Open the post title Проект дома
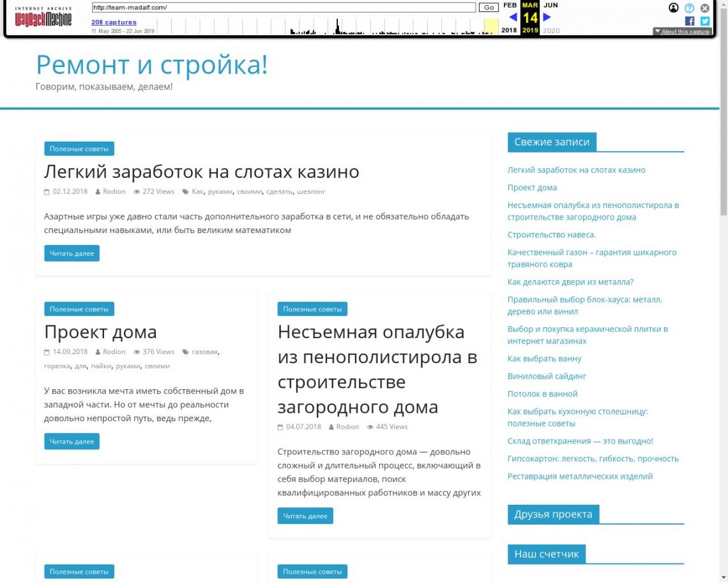This screenshot has width=728, height=582. point(100,332)
